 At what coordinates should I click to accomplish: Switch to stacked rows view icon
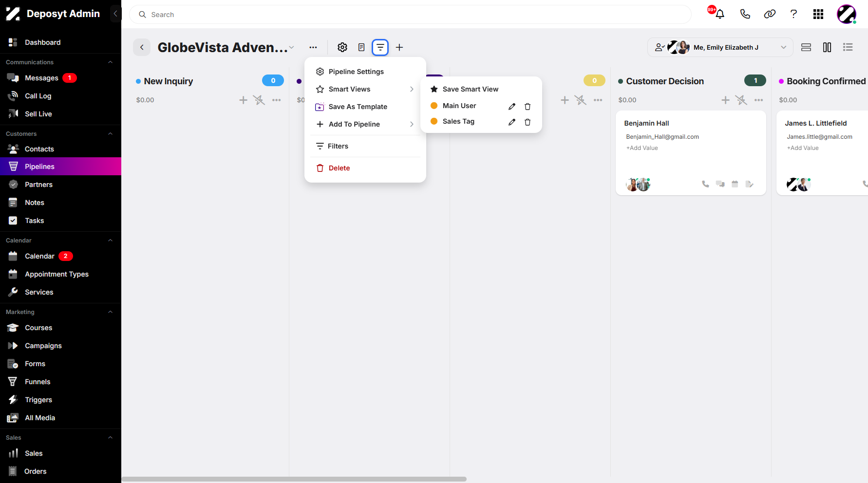pyautogui.click(x=806, y=47)
